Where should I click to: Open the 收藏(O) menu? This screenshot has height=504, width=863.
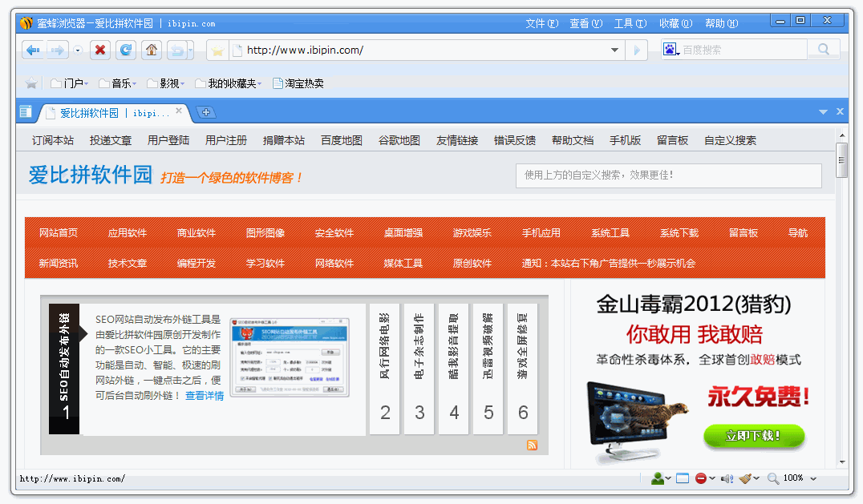tap(676, 23)
